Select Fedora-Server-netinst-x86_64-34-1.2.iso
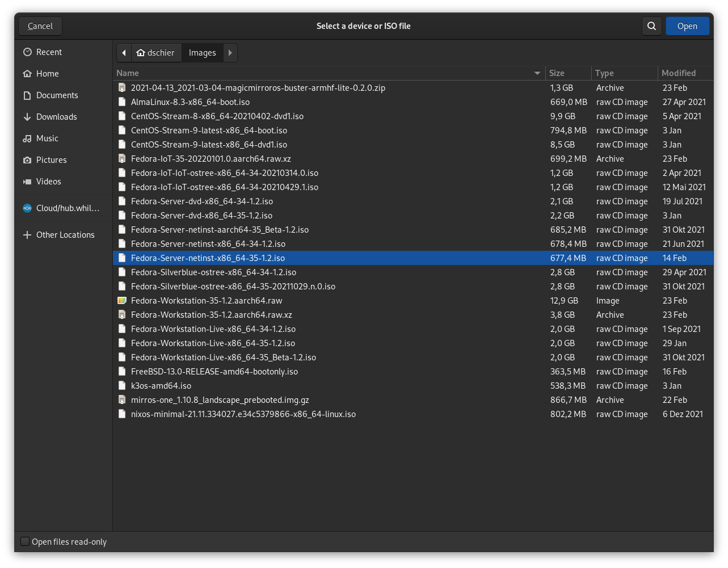This screenshot has height=568, width=728. [x=413, y=244]
